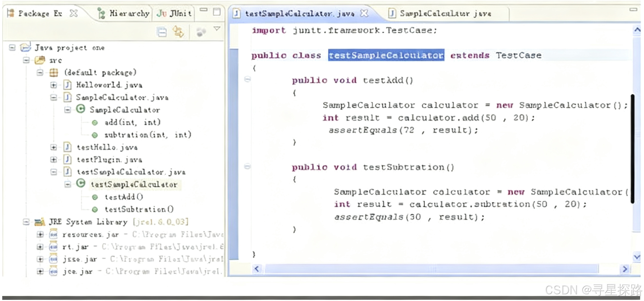
Task: Click the editor vertical scrollbar up arrow
Action: [637, 30]
